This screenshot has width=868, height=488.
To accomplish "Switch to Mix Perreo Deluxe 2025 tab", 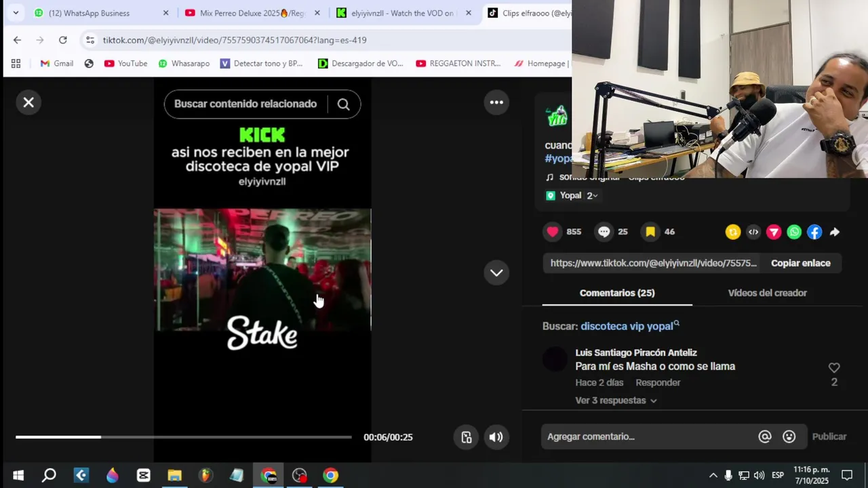I will tap(252, 13).
